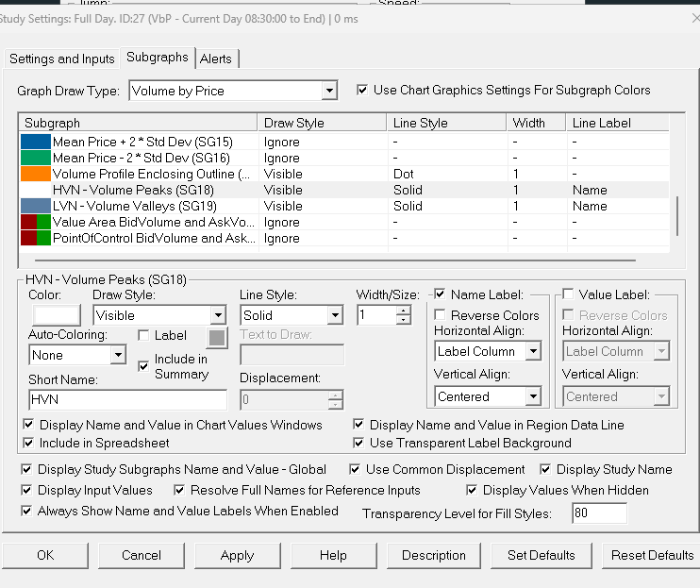The height and width of the screenshot is (588, 700).
Task: Uncheck Include in Spreadsheet
Action: click(x=28, y=443)
